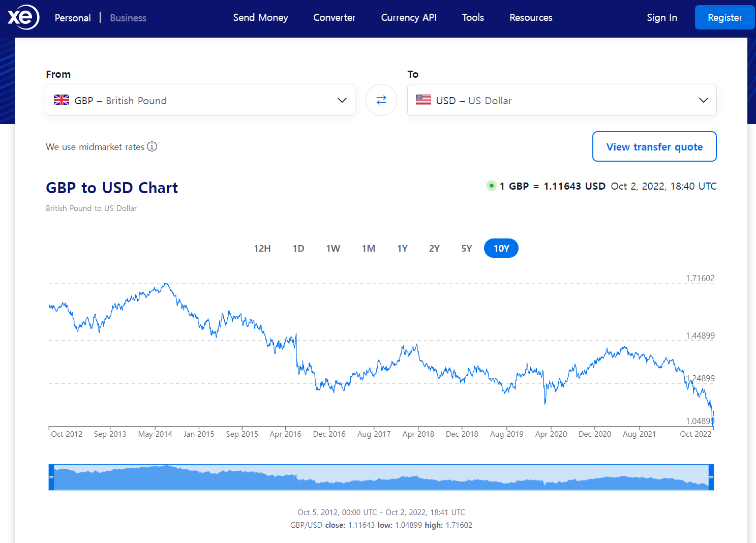Image resolution: width=756 pixels, height=543 pixels.
Task: Click the 1.71602 axis label
Action: (700, 278)
